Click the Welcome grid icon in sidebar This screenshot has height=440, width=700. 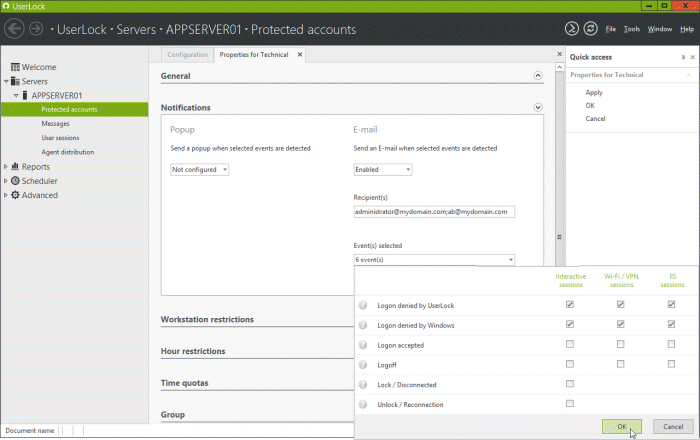pos(15,67)
